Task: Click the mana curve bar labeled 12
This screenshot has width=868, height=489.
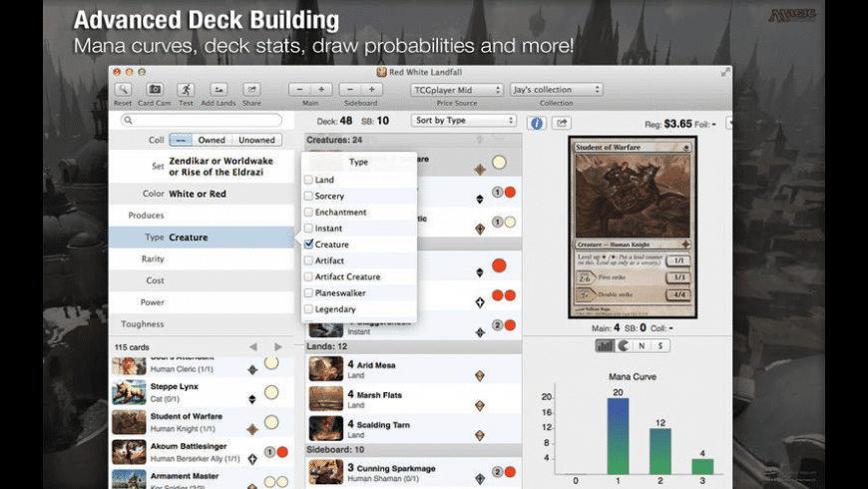Action: pyautogui.click(x=659, y=451)
